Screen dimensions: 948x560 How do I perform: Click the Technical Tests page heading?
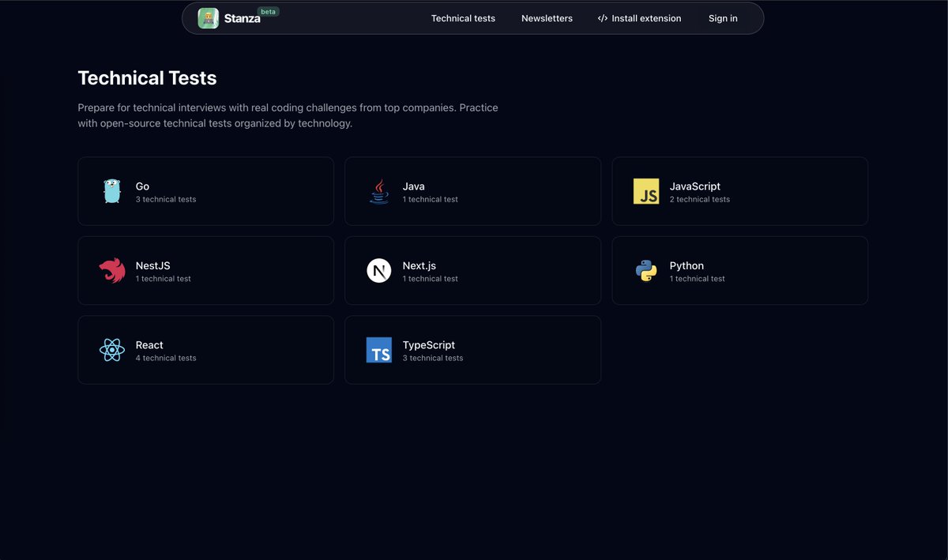[x=147, y=78]
